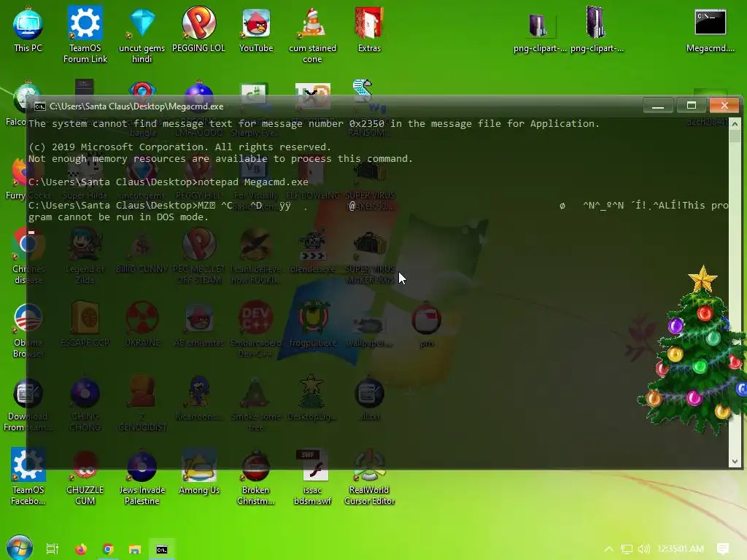Launch the Among Us desktop shortcut
This screenshot has width=747, height=560.
coord(199,472)
